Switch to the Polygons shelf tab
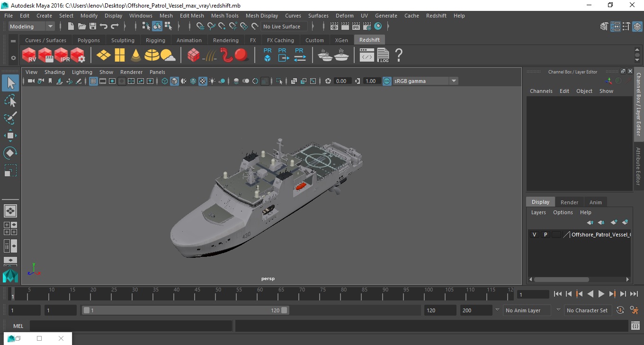 coord(89,40)
